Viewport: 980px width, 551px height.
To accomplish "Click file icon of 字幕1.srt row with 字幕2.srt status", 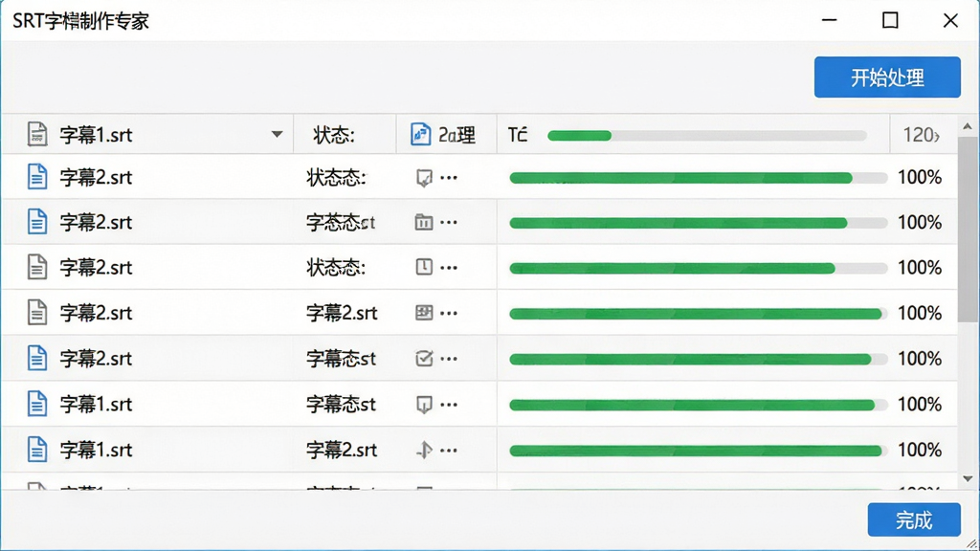I will (37, 450).
